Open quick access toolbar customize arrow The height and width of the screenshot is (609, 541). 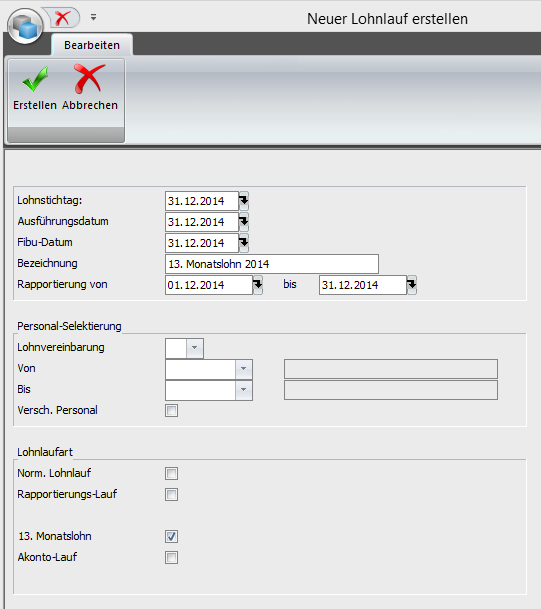[x=93, y=17]
